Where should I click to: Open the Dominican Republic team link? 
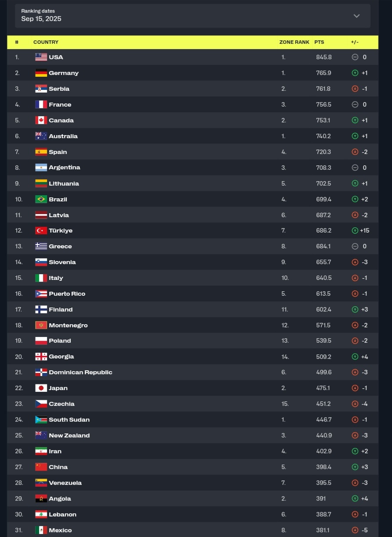80,372
